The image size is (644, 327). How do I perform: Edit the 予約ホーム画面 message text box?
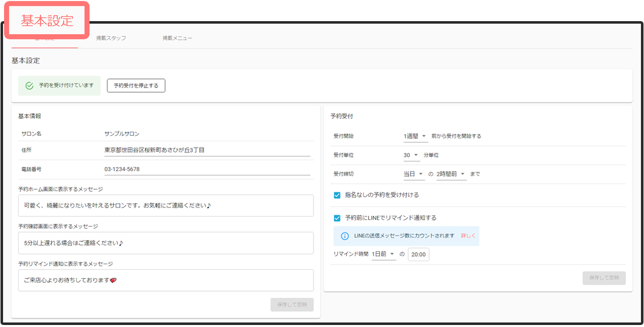click(166, 206)
